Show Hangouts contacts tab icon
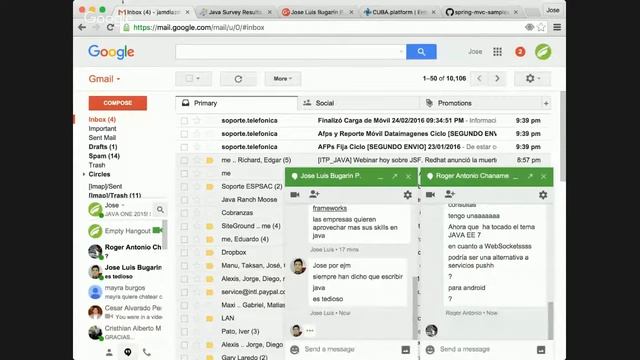The image size is (640, 360). (x=109, y=352)
